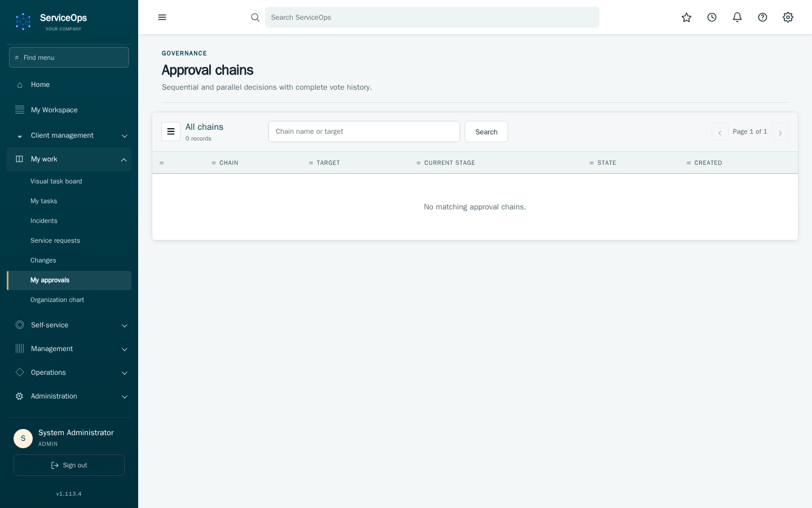Open settings gear icon
The width and height of the screenshot is (812, 508).
[x=788, y=17]
